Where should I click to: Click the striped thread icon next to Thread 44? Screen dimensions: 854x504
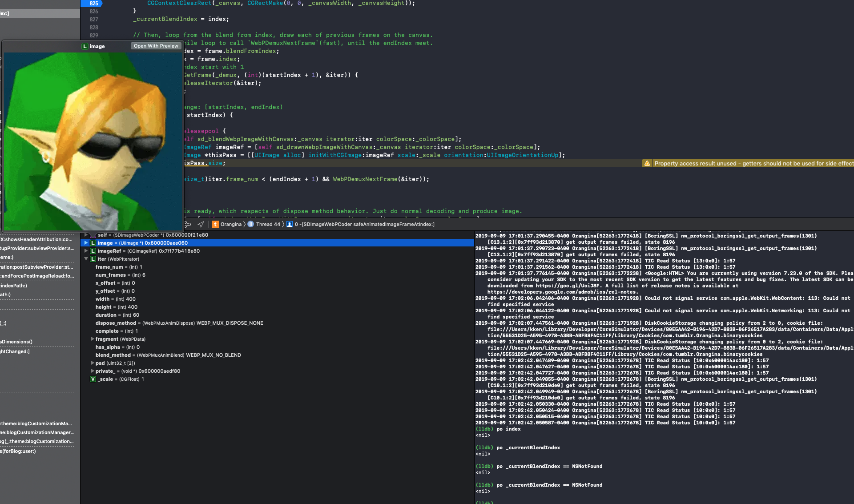[250, 224]
